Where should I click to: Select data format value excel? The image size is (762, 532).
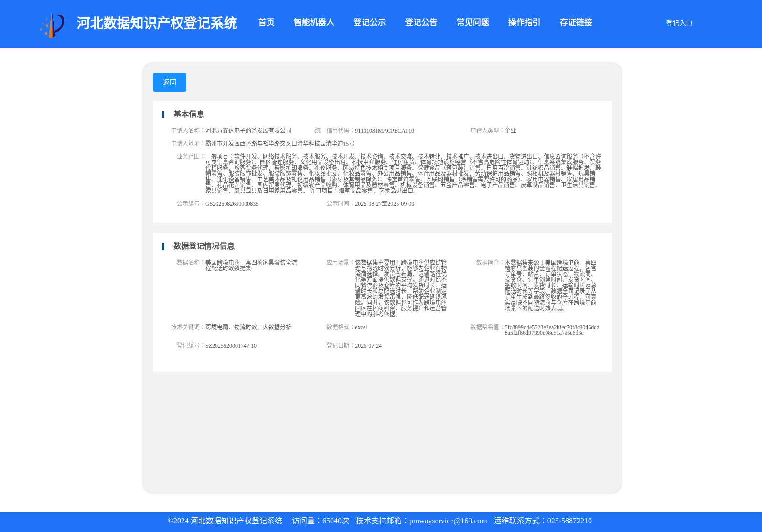(x=361, y=327)
